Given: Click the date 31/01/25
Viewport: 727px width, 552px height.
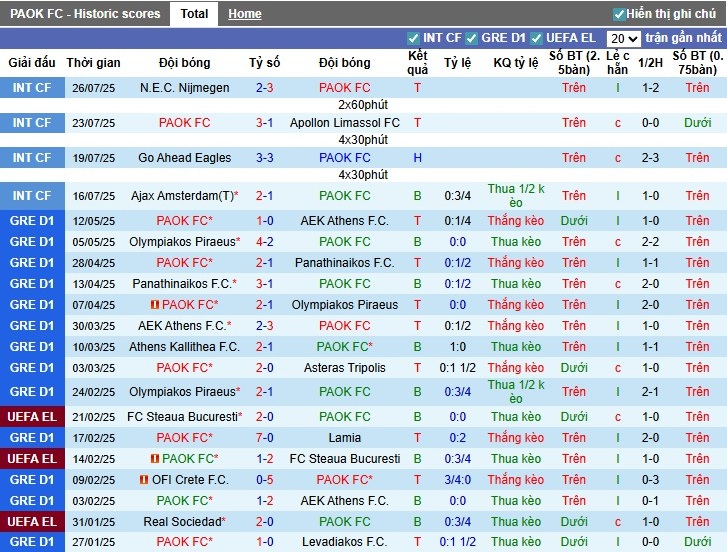Looking at the screenshot, I should click(93, 521).
